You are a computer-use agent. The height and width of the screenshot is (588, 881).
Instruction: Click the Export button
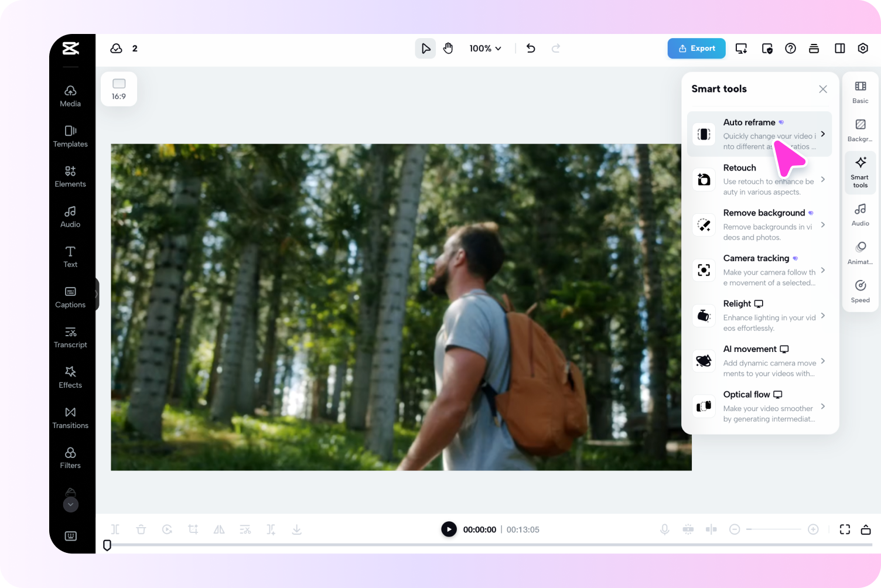click(x=696, y=48)
